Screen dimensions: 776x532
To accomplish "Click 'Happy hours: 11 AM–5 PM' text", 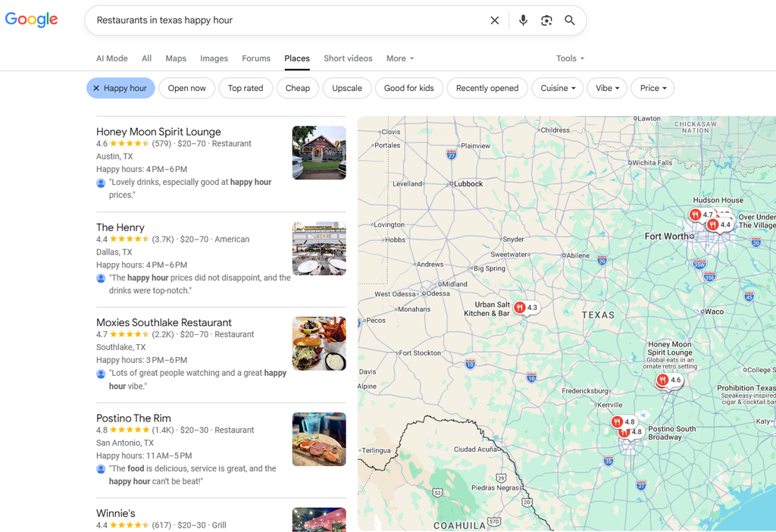I will [144, 455].
